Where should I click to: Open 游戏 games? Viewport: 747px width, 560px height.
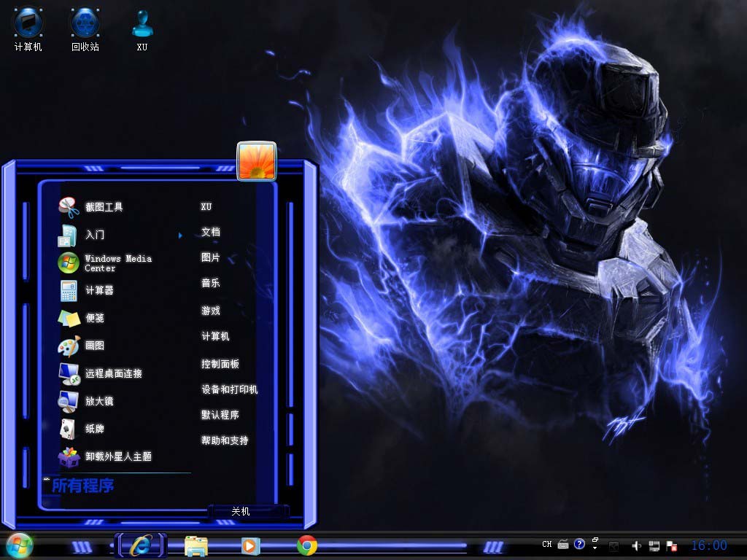[211, 311]
